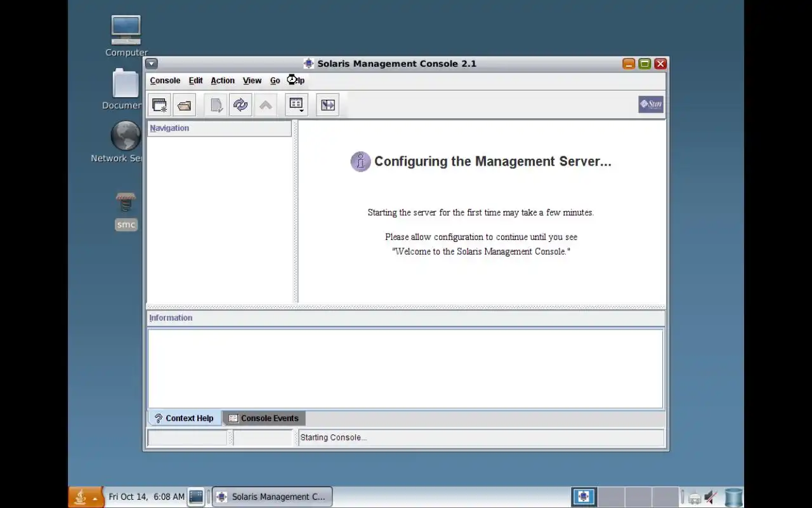Open the Go menu

point(275,81)
